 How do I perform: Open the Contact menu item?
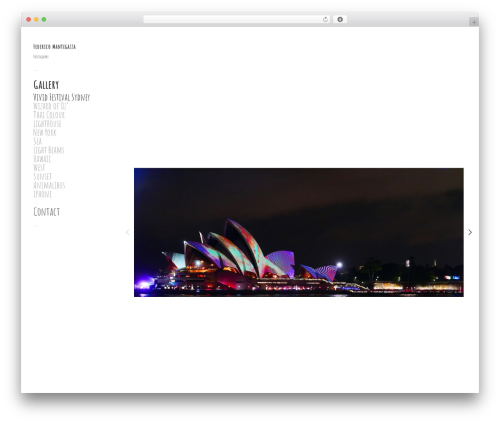[x=47, y=212]
